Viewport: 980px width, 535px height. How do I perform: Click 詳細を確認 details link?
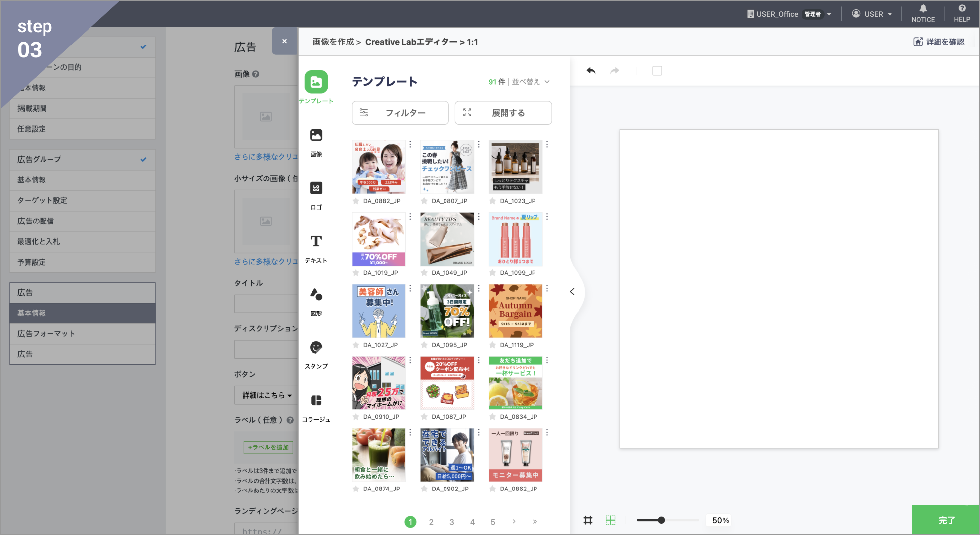[939, 42]
